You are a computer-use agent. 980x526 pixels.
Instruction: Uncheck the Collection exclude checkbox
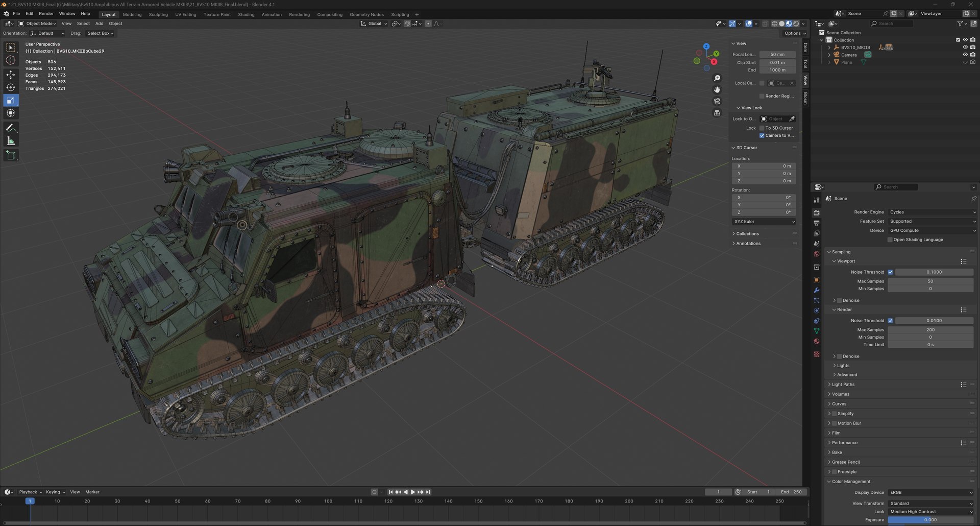point(958,40)
